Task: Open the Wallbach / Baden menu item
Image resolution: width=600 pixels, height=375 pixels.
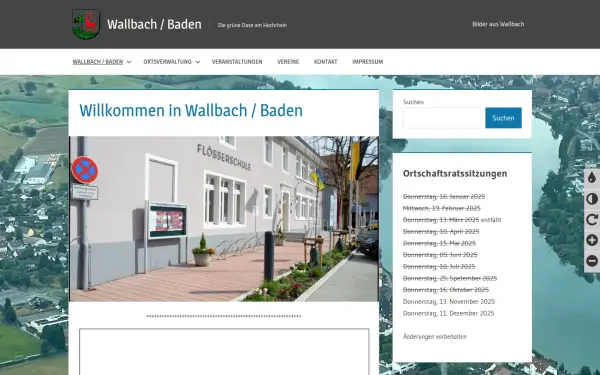Action: coord(98,62)
